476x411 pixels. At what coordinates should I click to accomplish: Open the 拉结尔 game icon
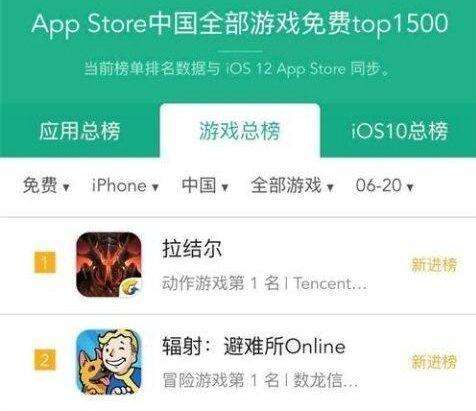coord(109,264)
